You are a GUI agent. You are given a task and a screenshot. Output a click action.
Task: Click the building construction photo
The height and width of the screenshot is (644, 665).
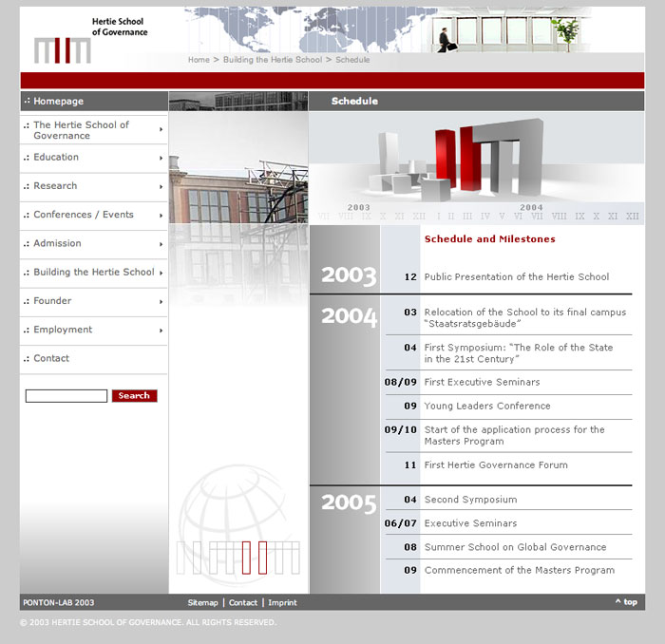pos(238,167)
